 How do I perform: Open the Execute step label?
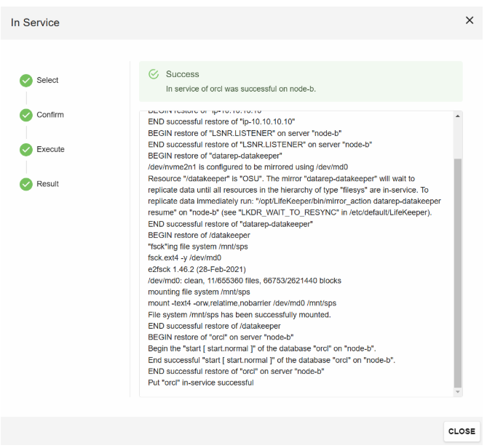point(50,149)
